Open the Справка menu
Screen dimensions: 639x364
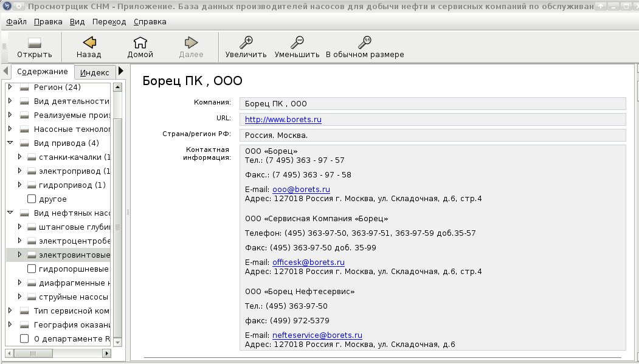pos(150,22)
